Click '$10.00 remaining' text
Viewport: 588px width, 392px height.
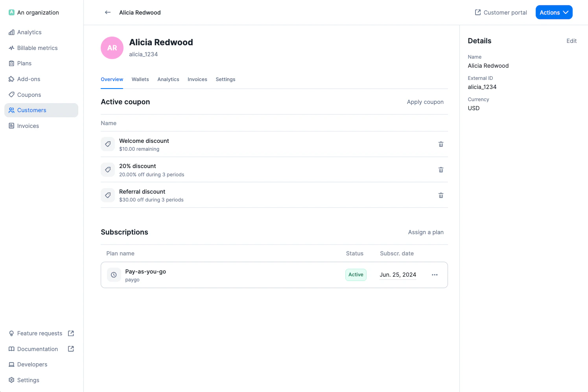point(139,149)
